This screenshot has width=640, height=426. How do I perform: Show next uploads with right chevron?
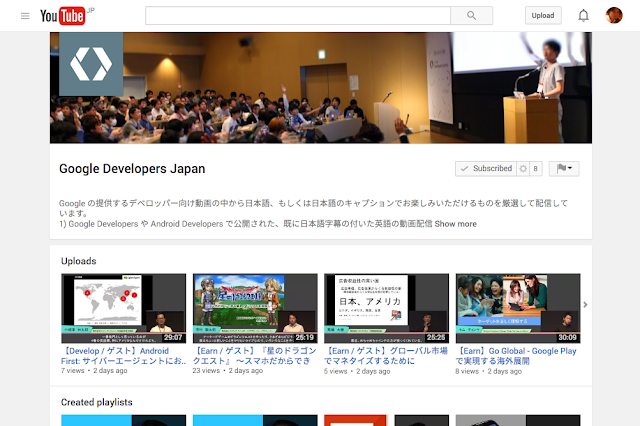(x=585, y=305)
